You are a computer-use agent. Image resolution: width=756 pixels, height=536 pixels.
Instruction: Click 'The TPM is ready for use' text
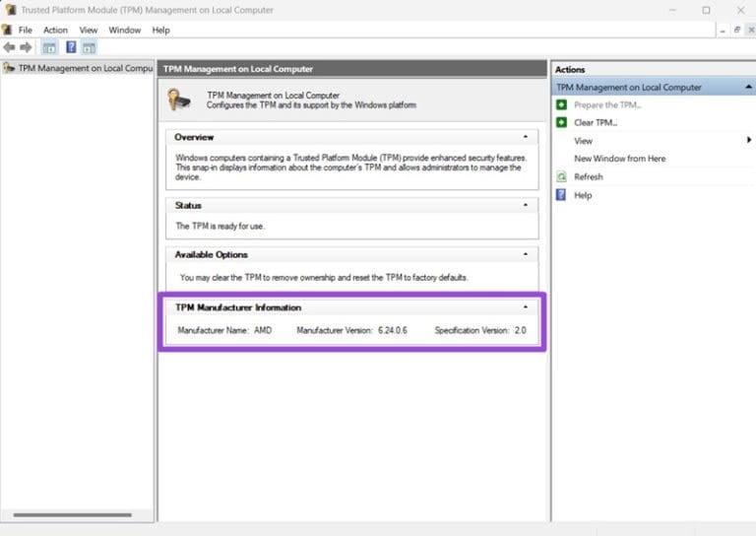[220, 226]
